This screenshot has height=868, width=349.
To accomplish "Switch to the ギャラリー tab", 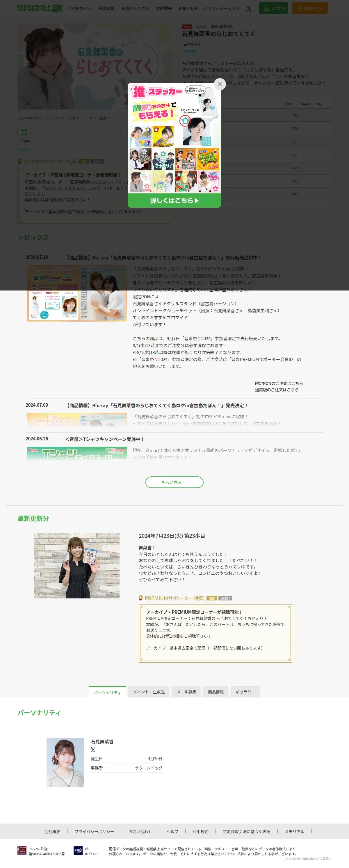I will [245, 692].
